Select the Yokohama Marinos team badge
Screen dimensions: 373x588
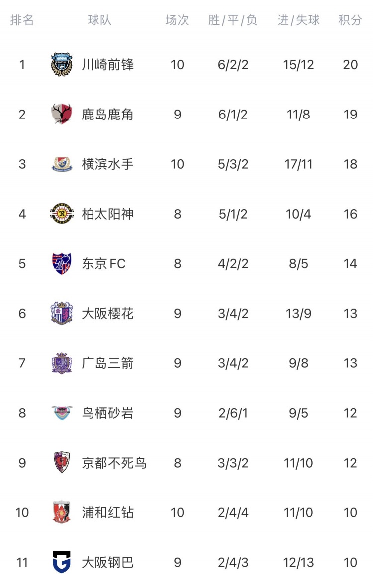click(61, 164)
